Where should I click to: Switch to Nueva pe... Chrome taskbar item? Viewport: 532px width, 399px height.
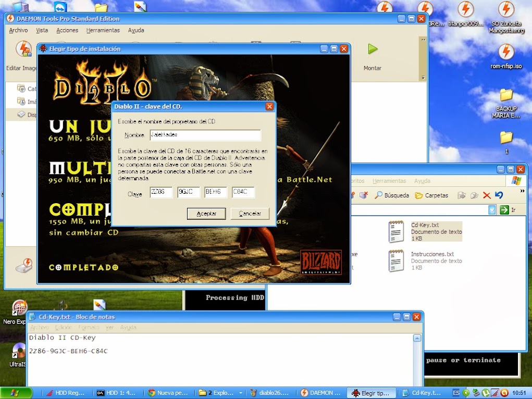169,393
